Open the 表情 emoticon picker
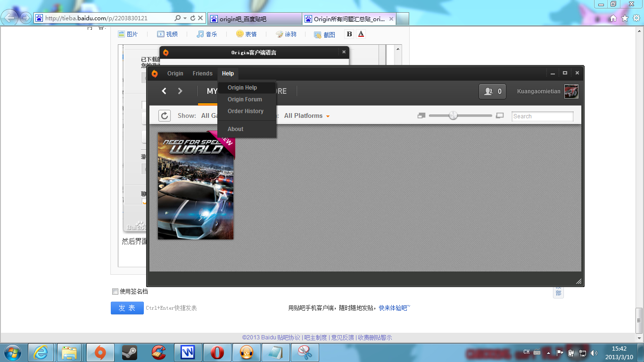This screenshot has height=362, width=644. (247, 34)
